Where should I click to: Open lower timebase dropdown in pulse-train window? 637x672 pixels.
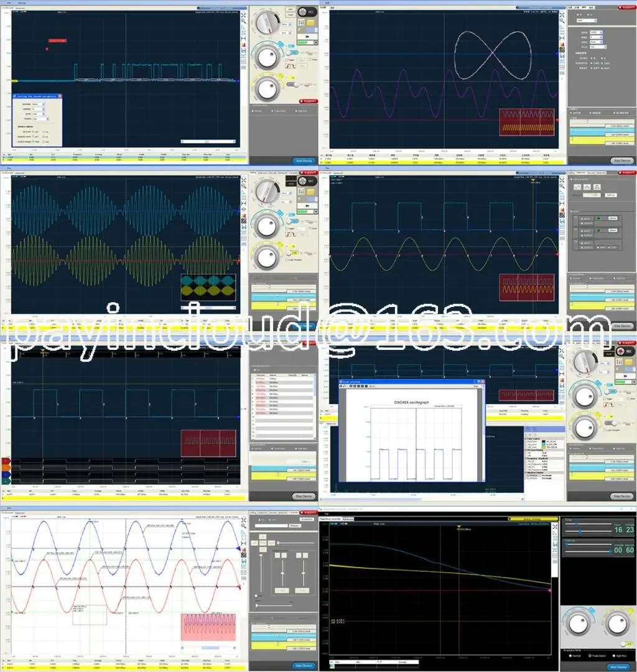[x=285, y=32]
